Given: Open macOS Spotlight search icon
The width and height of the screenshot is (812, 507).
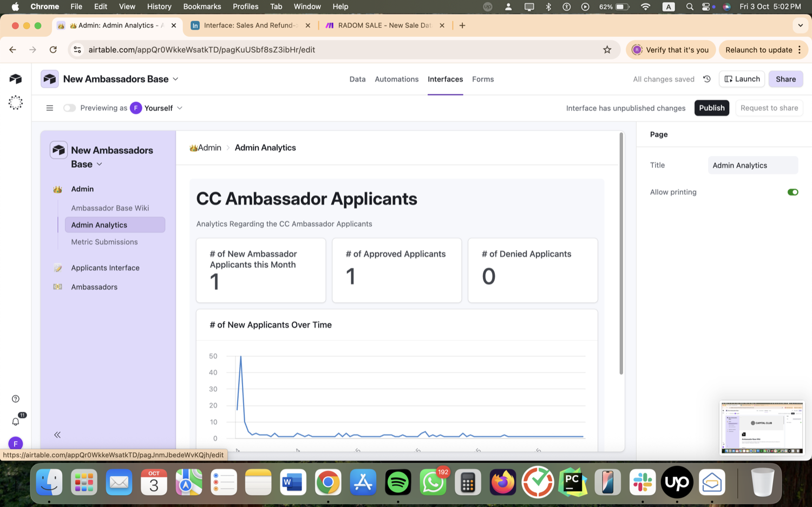Looking at the screenshot, I should (690, 6).
